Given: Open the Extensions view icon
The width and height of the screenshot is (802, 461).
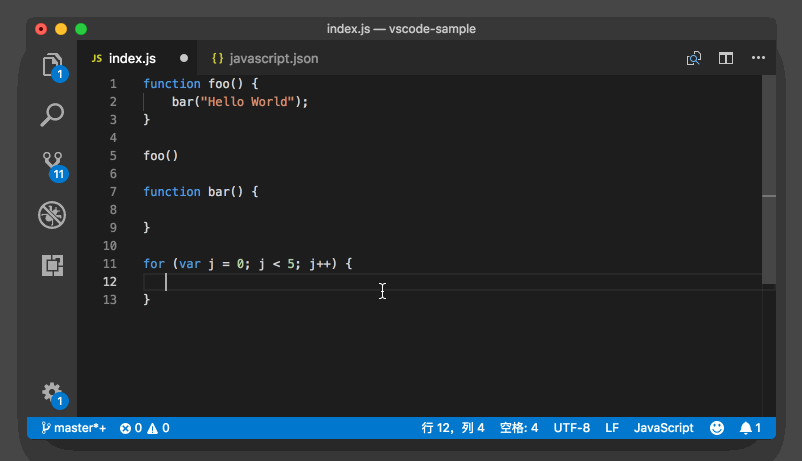Looking at the screenshot, I should (52, 265).
